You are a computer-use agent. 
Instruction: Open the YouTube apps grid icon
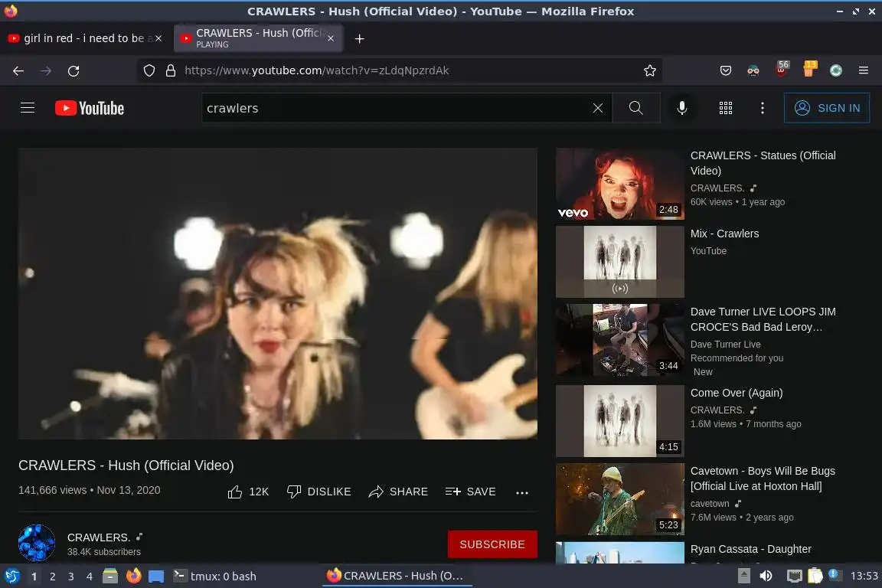point(726,108)
